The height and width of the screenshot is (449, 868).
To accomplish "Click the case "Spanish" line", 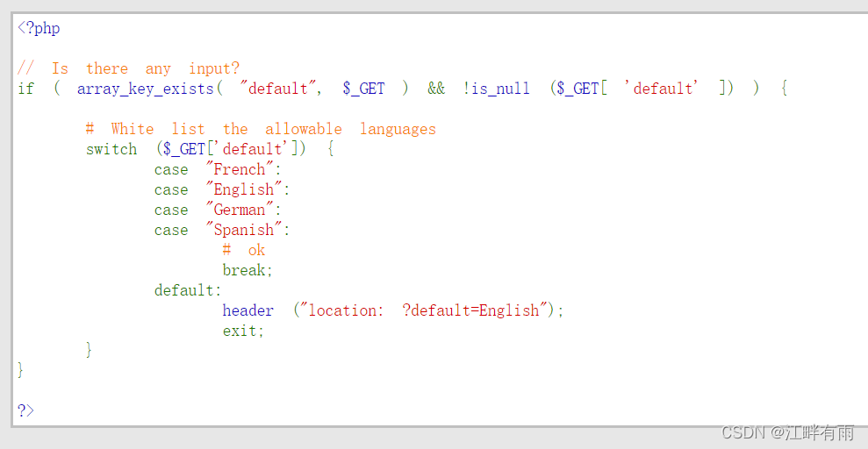I will tap(223, 230).
